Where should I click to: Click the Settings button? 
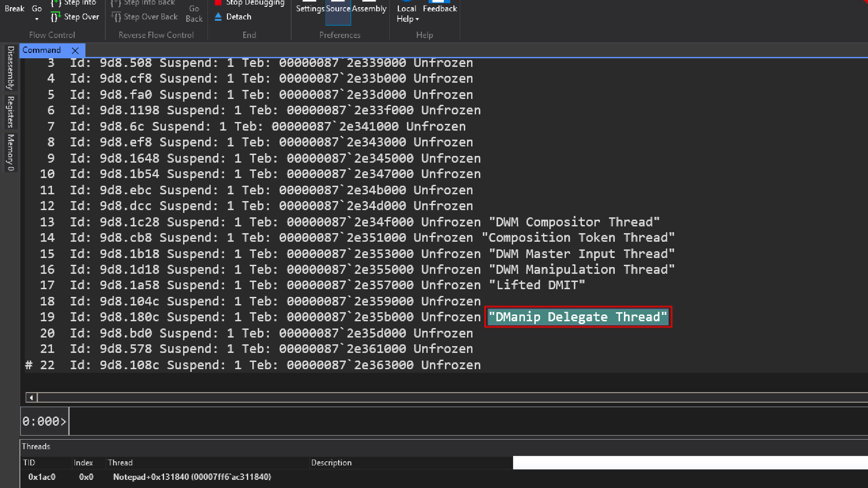310,8
